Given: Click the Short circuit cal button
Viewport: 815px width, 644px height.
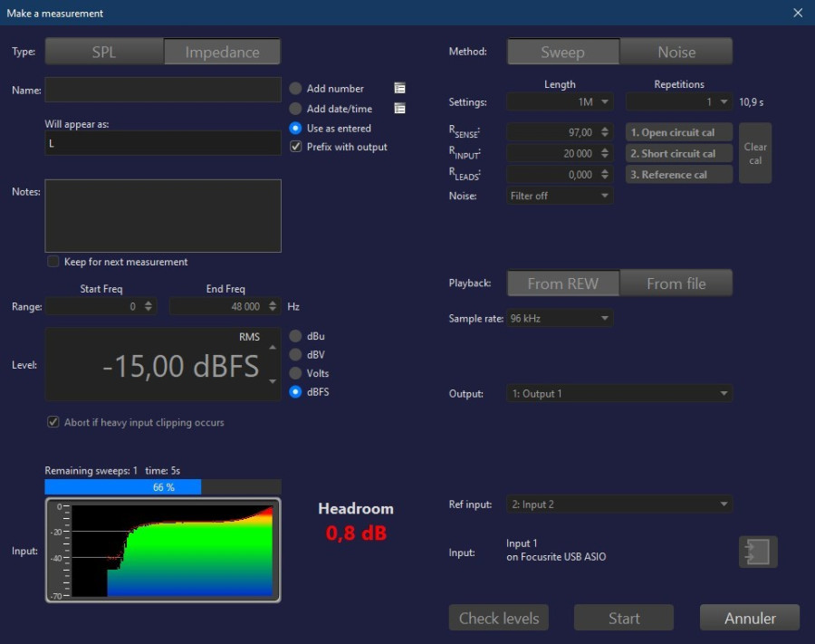Looking at the screenshot, I should (x=679, y=153).
